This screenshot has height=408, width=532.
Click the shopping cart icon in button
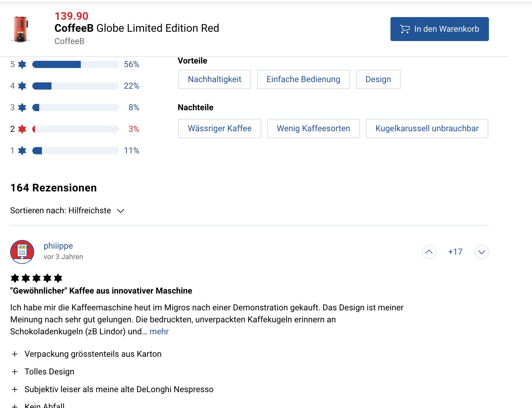405,29
